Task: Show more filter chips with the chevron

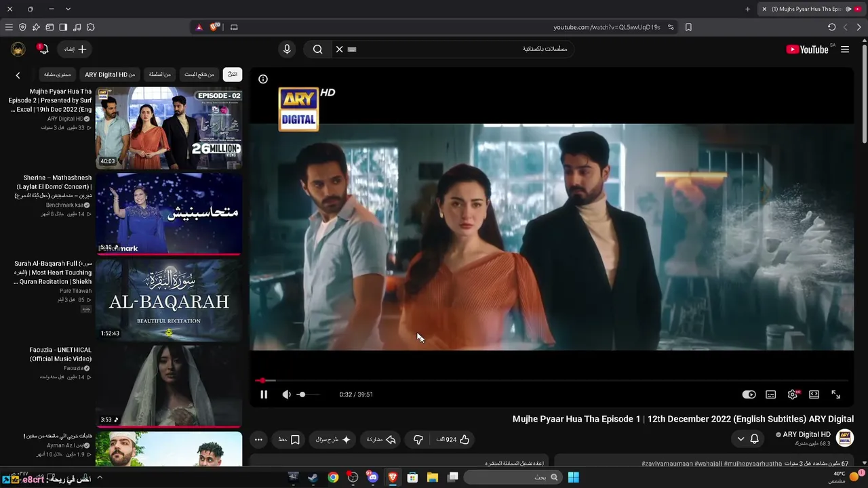Action: 18,75
